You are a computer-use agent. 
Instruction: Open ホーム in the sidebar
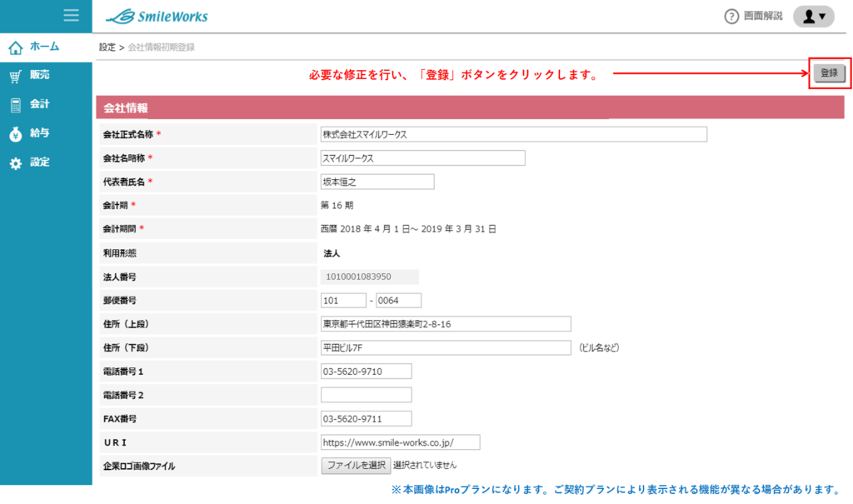pos(46,47)
